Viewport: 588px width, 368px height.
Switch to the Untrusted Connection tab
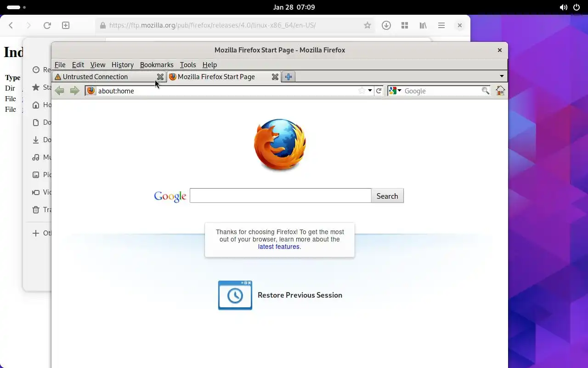pyautogui.click(x=109, y=77)
